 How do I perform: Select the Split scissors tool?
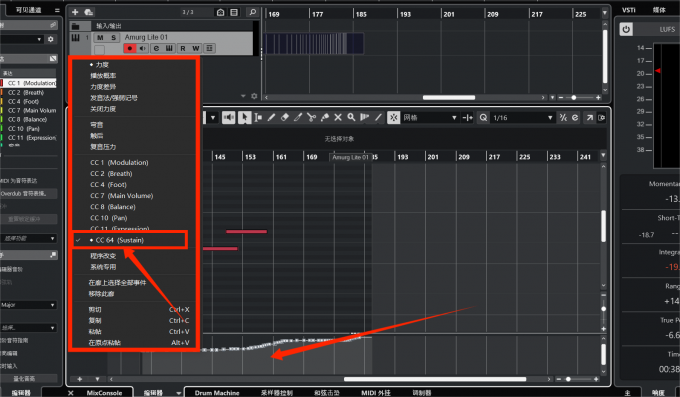(311, 117)
